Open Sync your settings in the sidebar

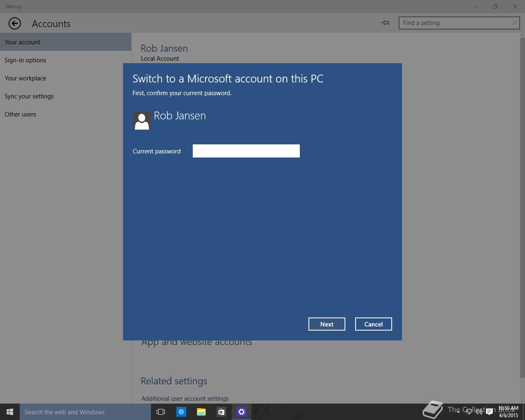click(x=66, y=96)
